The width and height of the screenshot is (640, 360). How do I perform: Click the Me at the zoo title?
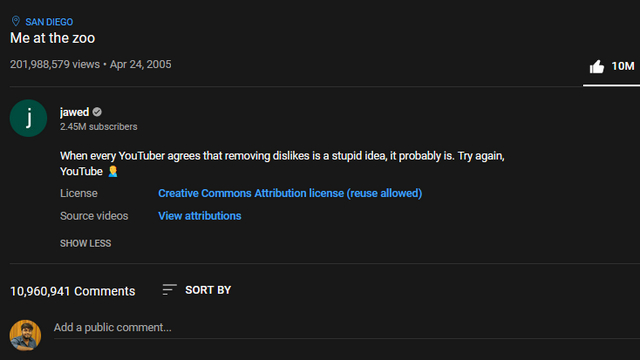(x=53, y=38)
